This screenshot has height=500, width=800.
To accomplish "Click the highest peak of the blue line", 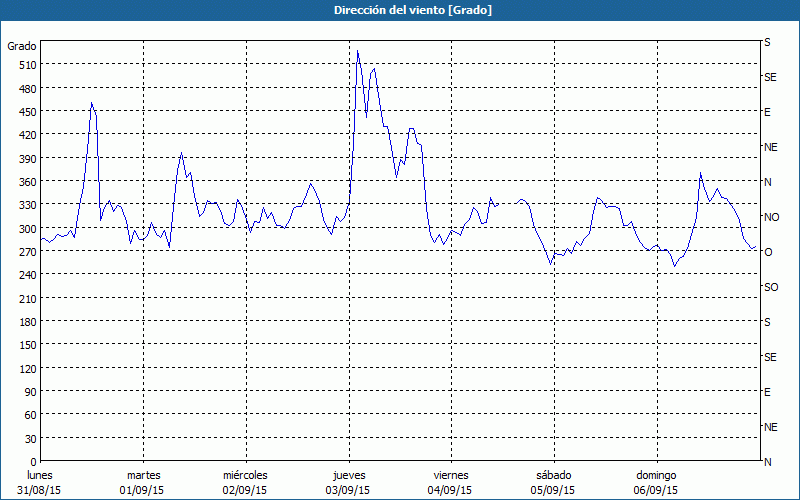I will pyautogui.click(x=357, y=51).
